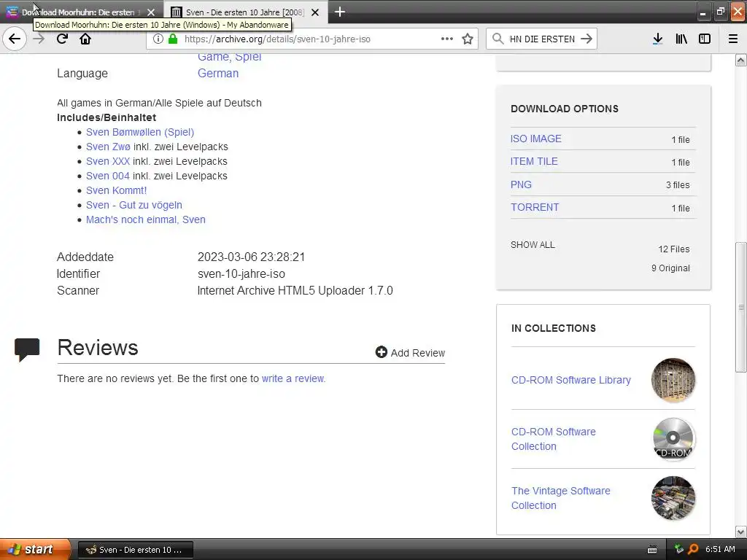Open the German language link
The width and height of the screenshot is (747, 560).
point(218,74)
